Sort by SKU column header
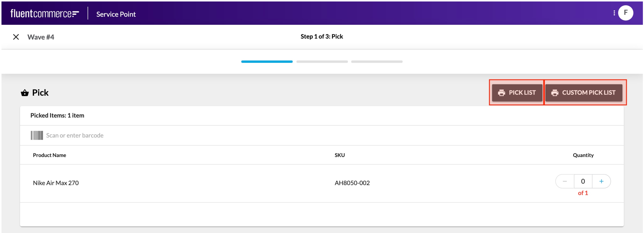 point(340,155)
